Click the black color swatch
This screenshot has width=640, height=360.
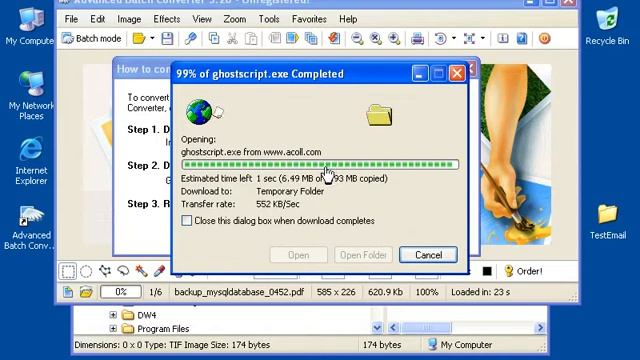coord(487,271)
